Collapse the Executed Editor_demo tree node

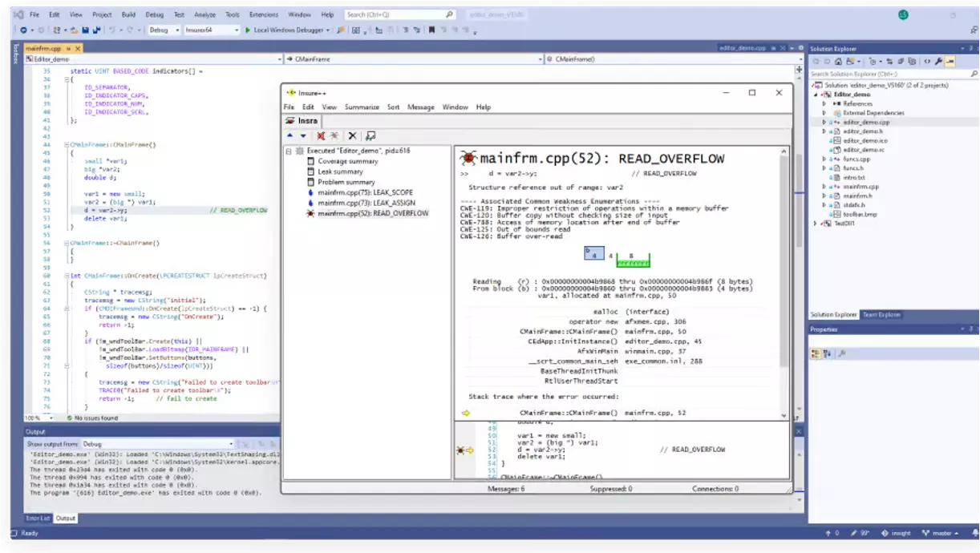(x=289, y=151)
